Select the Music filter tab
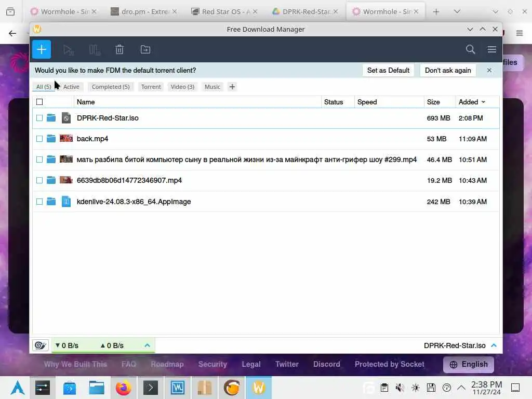Screen dimensions: 532x399 tap(212, 87)
